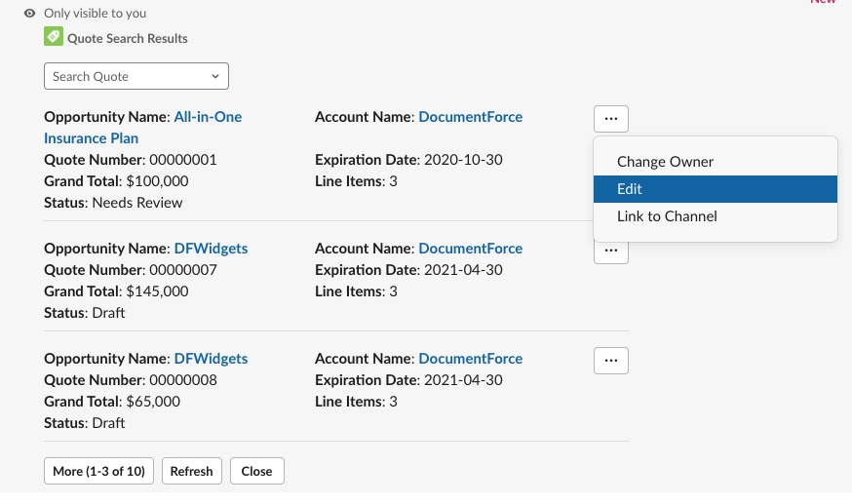The width and height of the screenshot is (852, 504).
Task: Click the Refresh button
Action: (x=192, y=471)
